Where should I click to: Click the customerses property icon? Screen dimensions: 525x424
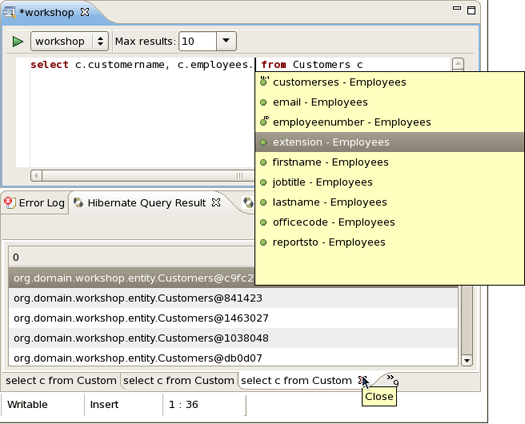264,81
